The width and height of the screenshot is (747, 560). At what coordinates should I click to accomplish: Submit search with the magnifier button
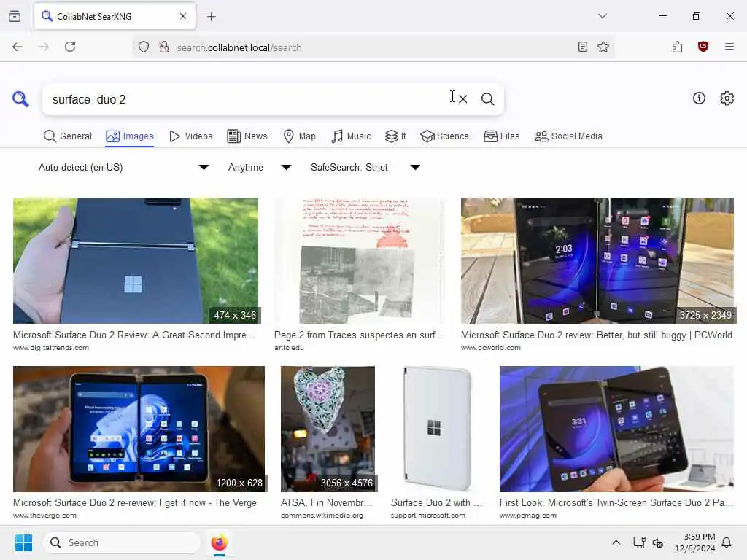click(487, 99)
